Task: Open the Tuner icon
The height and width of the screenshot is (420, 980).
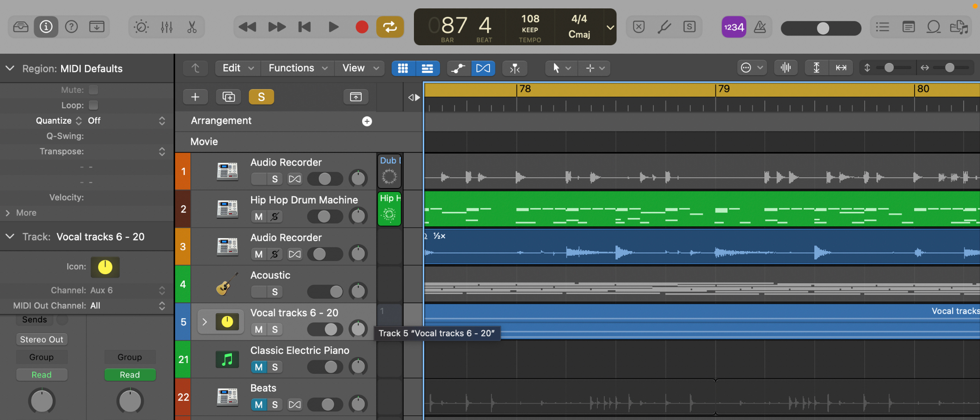Action: pyautogui.click(x=664, y=27)
